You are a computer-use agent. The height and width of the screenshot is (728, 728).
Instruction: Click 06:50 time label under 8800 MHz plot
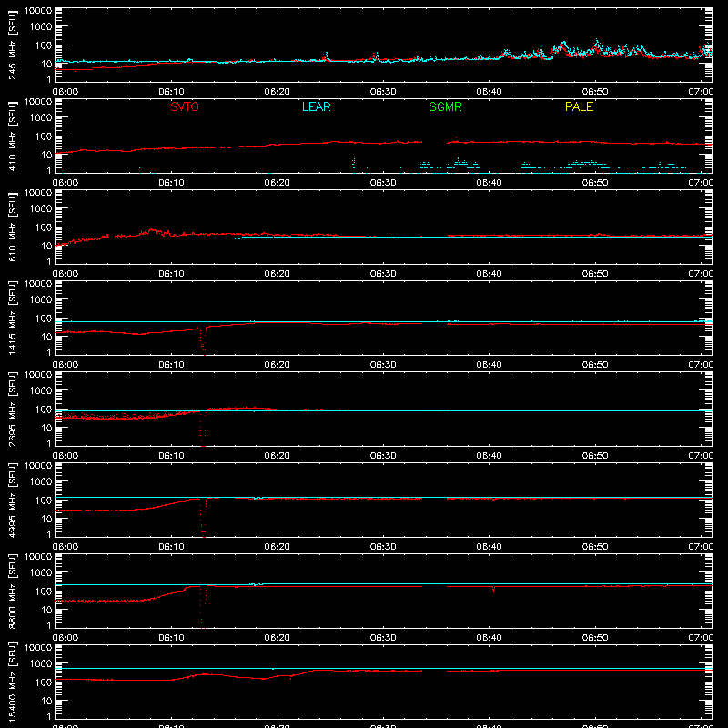point(595,638)
